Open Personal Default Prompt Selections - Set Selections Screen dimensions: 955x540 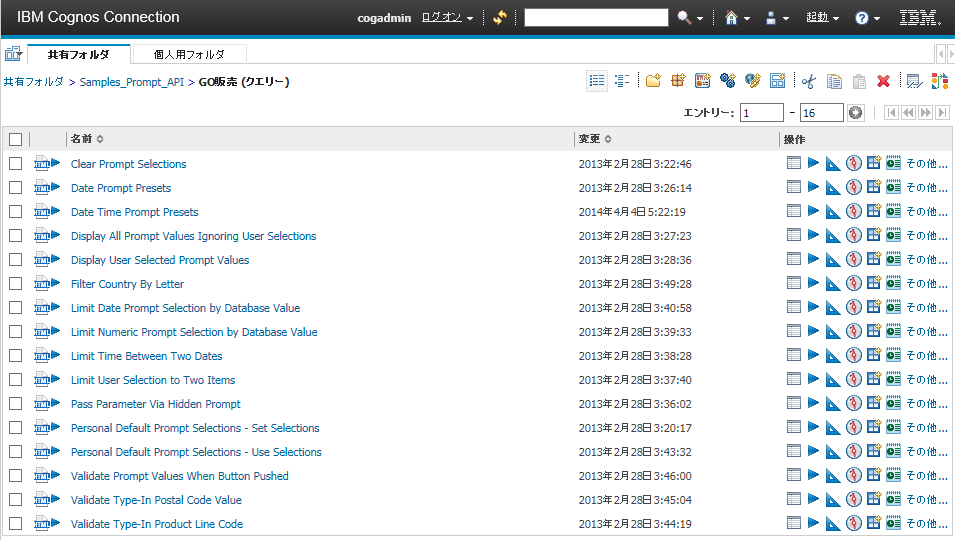click(x=195, y=428)
